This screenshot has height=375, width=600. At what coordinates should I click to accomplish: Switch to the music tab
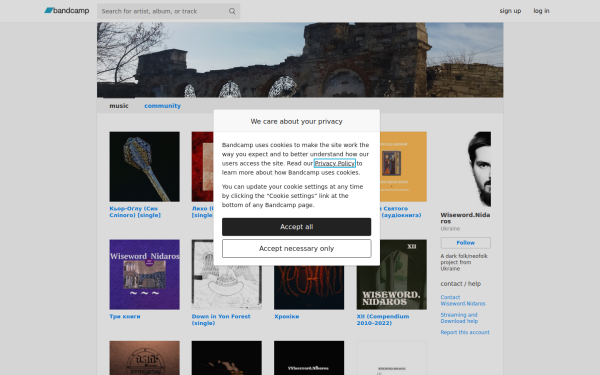119,106
